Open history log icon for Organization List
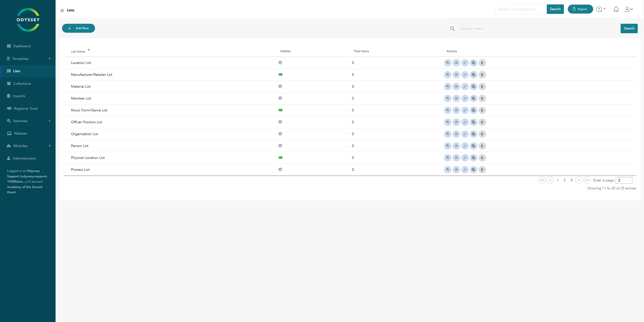The image size is (644, 322). pyautogui.click(x=473, y=134)
